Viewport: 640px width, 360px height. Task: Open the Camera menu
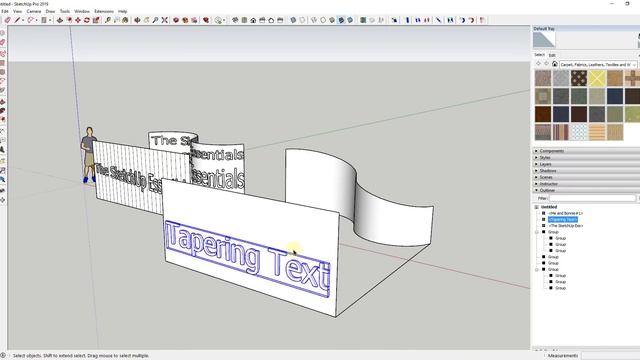(33, 11)
